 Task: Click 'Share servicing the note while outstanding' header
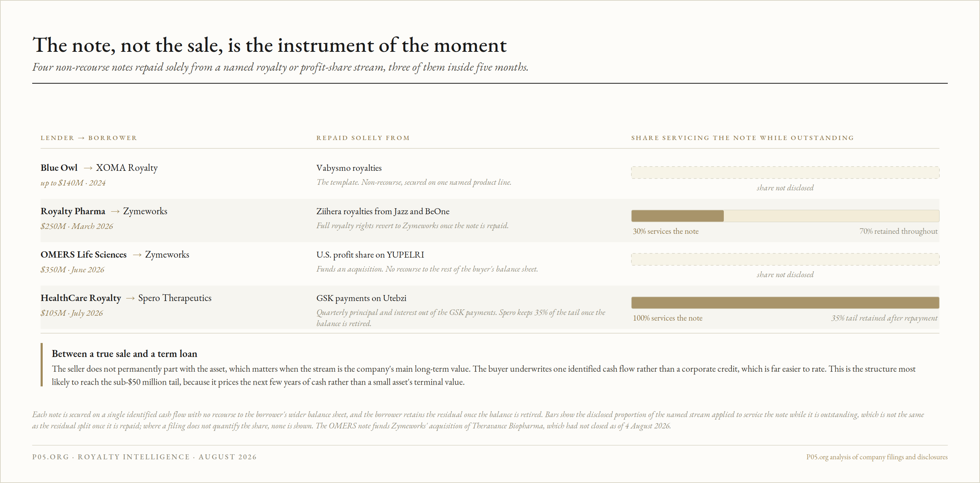pos(743,138)
